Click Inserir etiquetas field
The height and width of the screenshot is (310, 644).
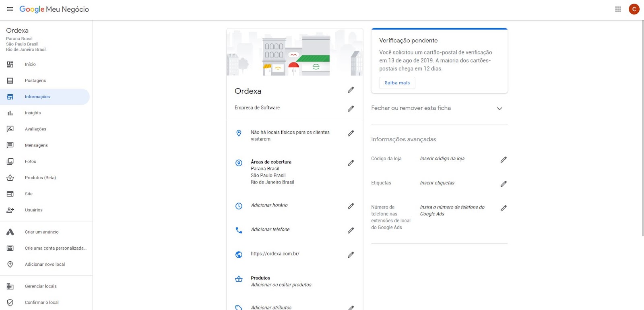coord(437,183)
